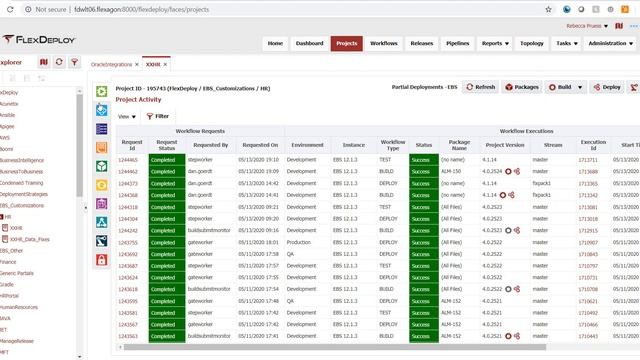Click the browser extension globe icon
640x360 pixels.
pyautogui.click(x=567, y=9)
